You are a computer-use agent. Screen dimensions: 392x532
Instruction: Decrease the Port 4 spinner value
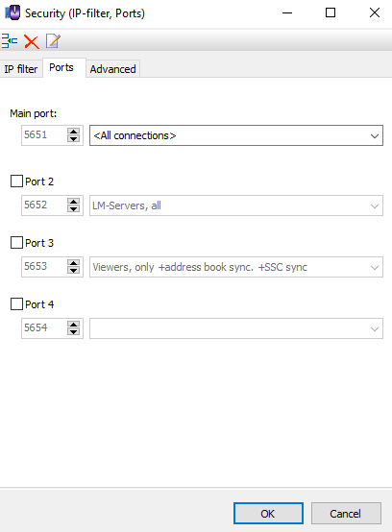pyautogui.click(x=73, y=332)
